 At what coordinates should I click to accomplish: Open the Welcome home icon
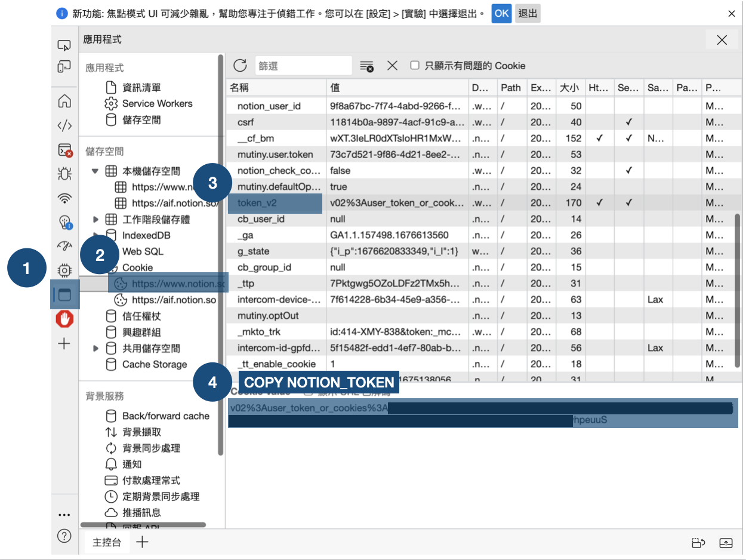(x=64, y=101)
